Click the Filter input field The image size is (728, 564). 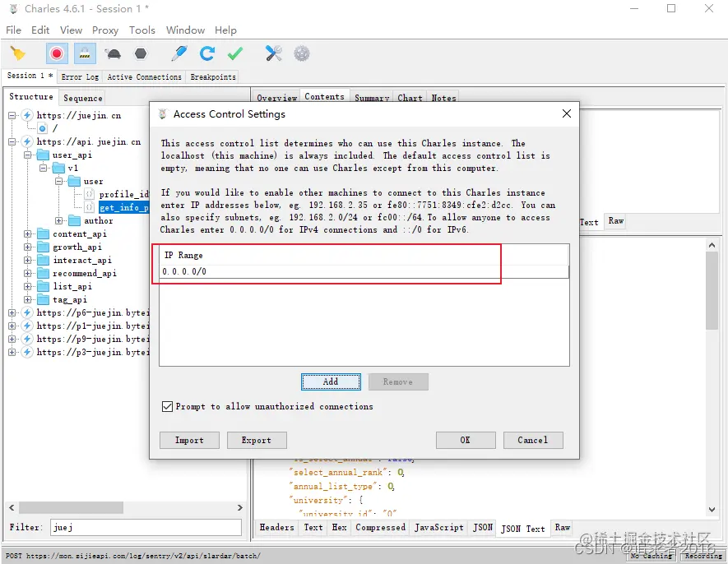(146, 527)
